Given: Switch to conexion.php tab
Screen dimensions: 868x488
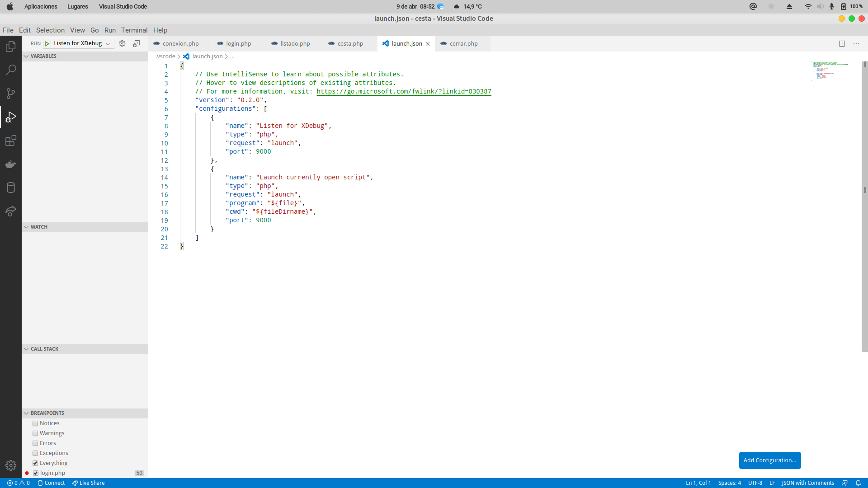Looking at the screenshot, I should [x=180, y=44].
